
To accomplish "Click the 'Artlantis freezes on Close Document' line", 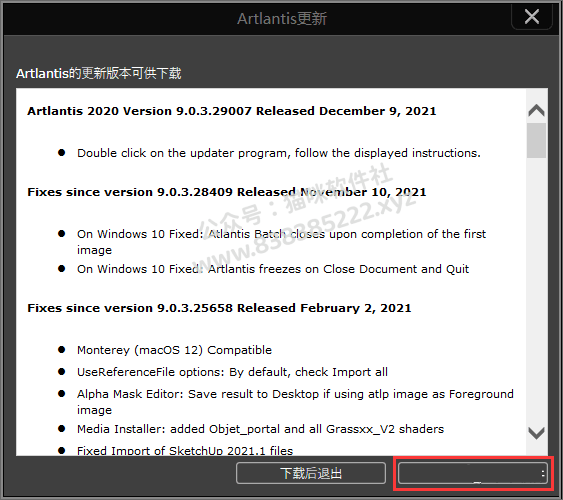I will [x=273, y=269].
